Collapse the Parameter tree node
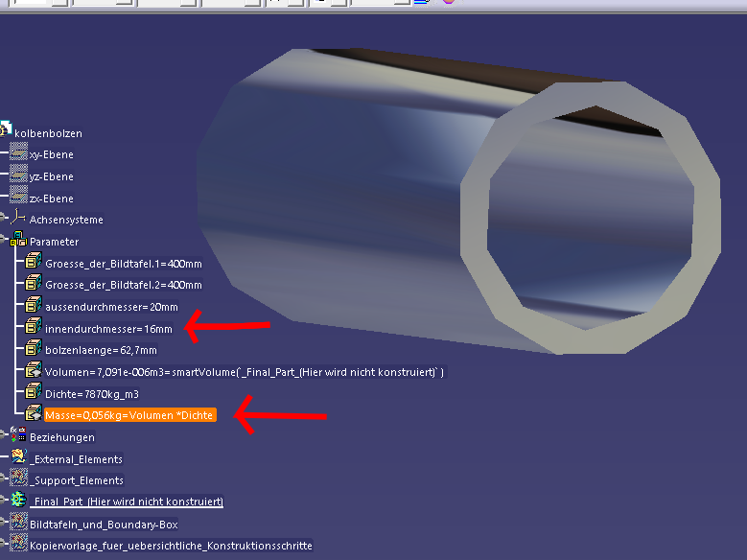Image resolution: width=747 pixels, height=560 pixels. tap(4, 242)
